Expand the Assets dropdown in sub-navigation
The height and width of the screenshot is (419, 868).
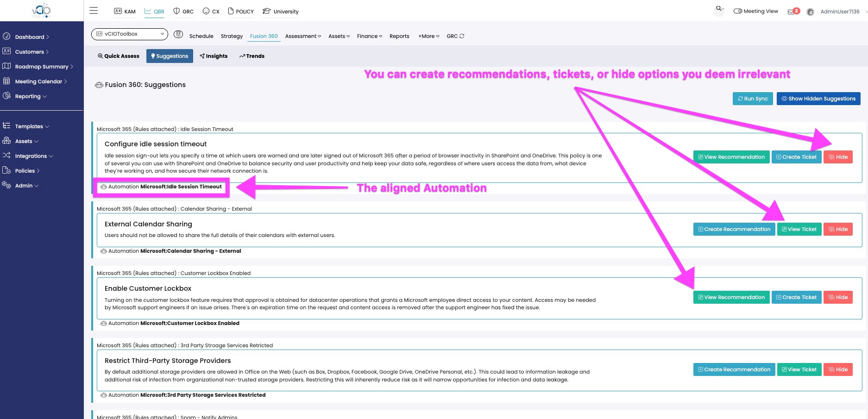[x=339, y=36]
